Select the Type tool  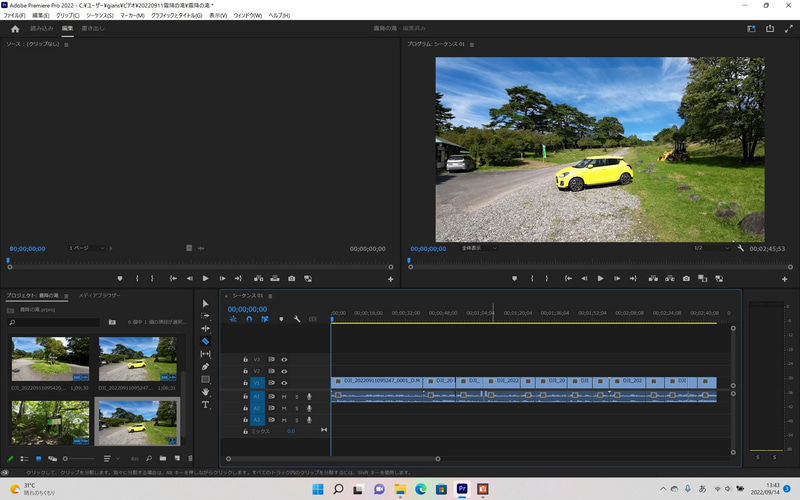pyautogui.click(x=206, y=405)
